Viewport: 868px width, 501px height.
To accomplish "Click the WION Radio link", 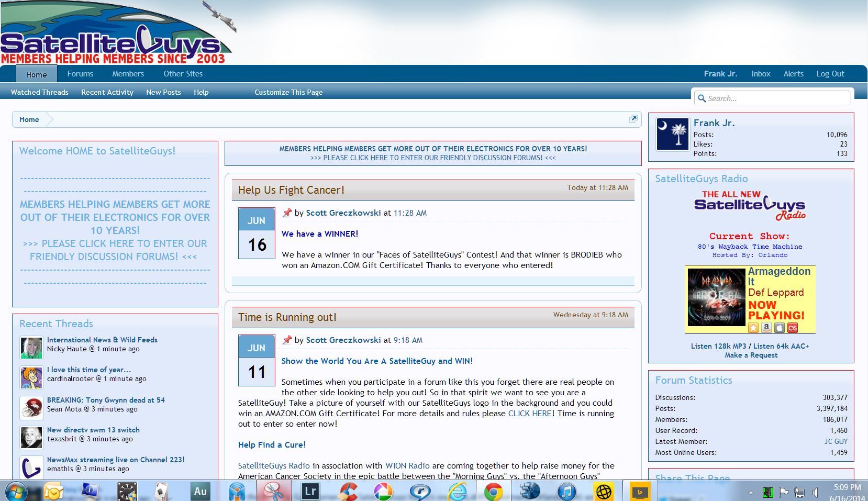I will pyautogui.click(x=407, y=466).
